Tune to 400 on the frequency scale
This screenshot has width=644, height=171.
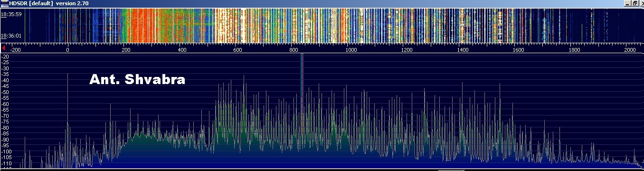[182, 49]
